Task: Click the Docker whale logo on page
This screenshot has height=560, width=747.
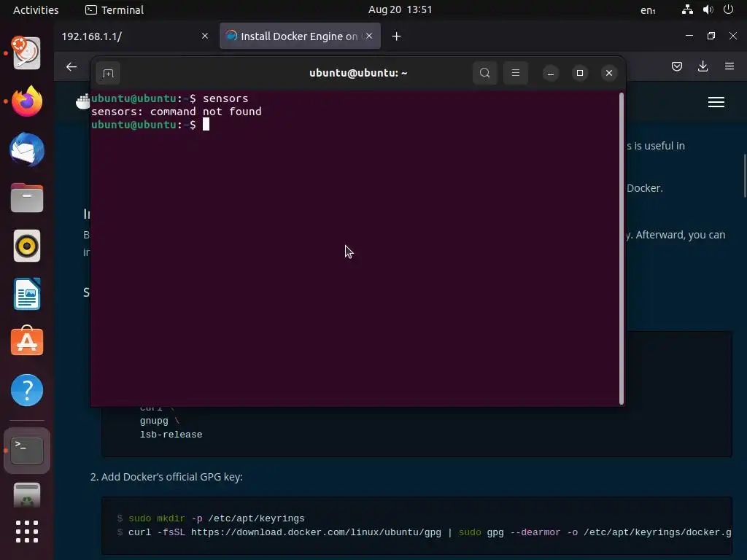Action: tap(83, 101)
